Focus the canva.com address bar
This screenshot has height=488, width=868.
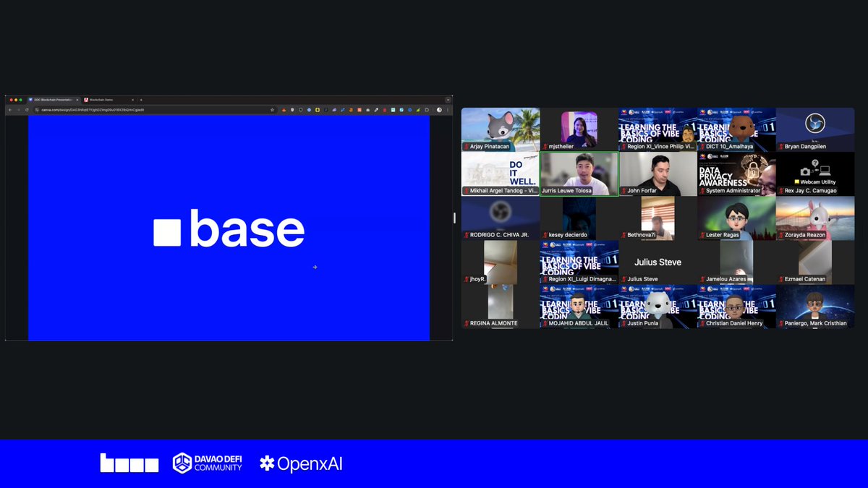pyautogui.click(x=154, y=110)
